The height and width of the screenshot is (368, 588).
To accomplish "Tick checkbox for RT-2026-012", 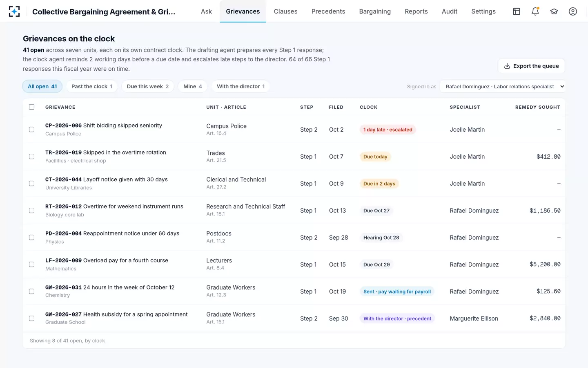I will click(x=32, y=211).
